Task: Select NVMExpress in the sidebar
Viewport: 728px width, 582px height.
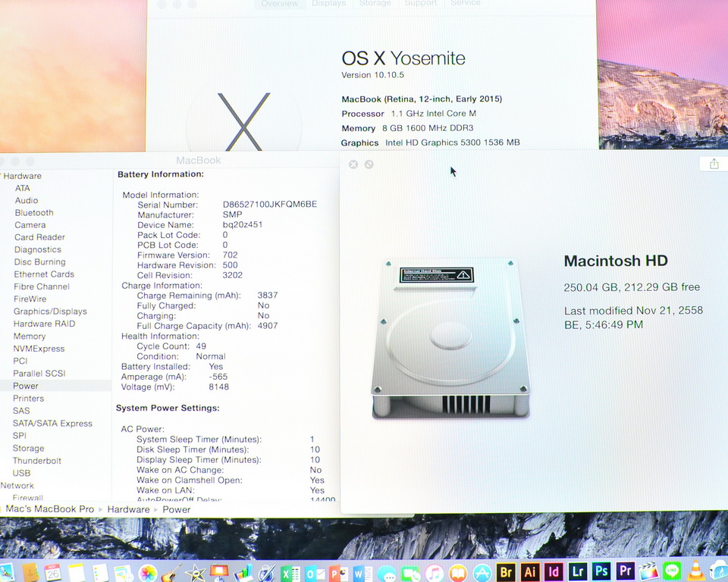Action: click(39, 349)
